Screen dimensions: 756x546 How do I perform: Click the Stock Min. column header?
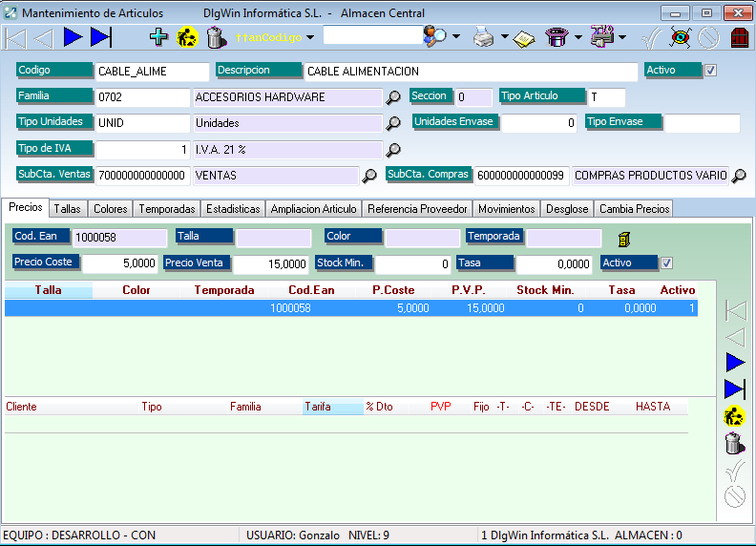545,290
